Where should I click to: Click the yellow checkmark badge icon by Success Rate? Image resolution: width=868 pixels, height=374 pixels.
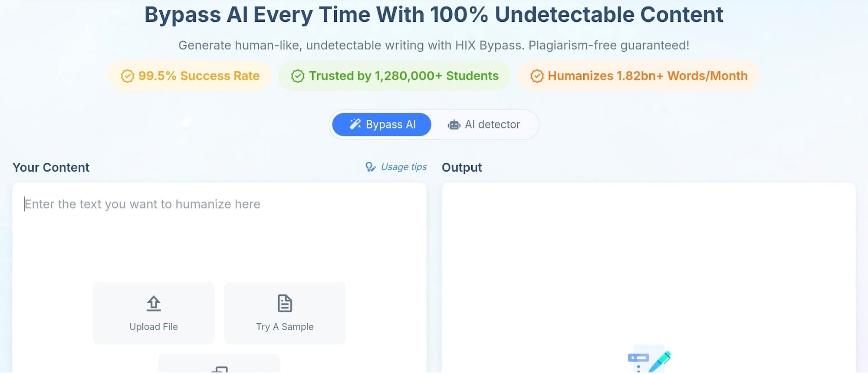coord(127,76)
